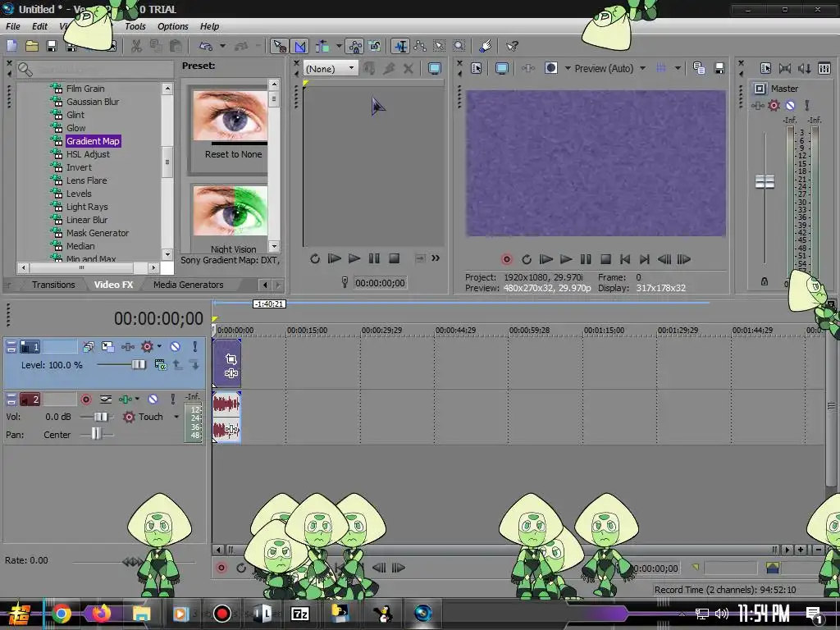The width and height of the screenshot is (840, 630).
Task: Toggle Dim Output speaker icon in mixer
Action: coord(804,68)
